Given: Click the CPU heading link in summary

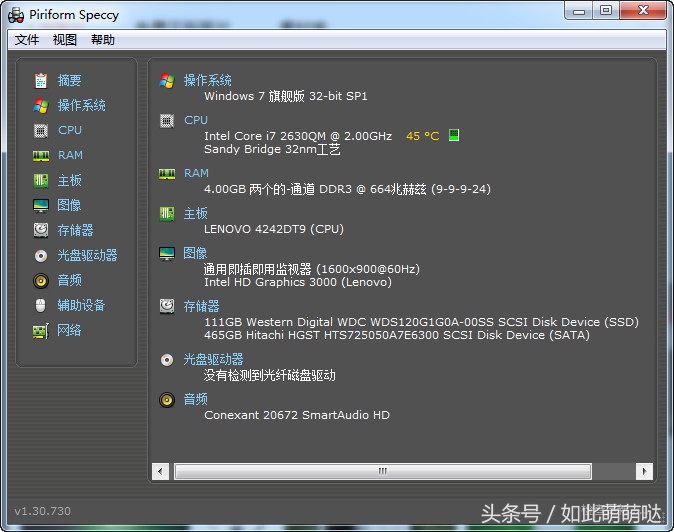Looking at the screenshot, I should tap(196, 120).
